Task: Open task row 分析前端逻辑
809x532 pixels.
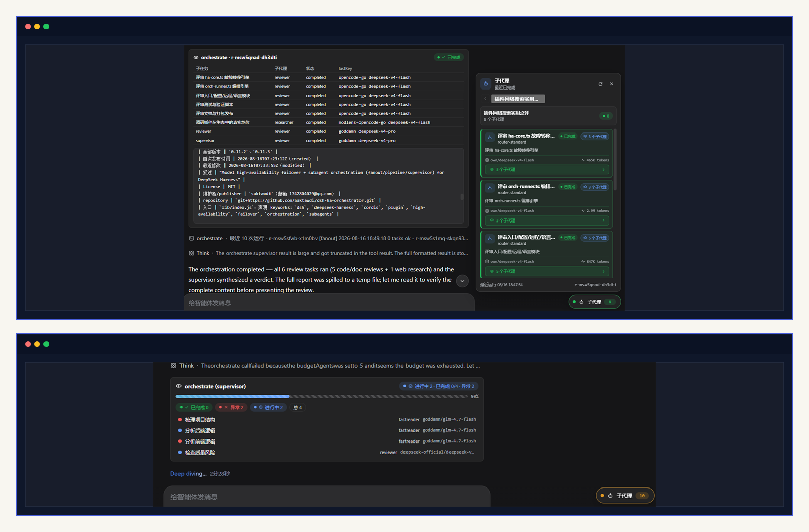Action: point(327,441)
